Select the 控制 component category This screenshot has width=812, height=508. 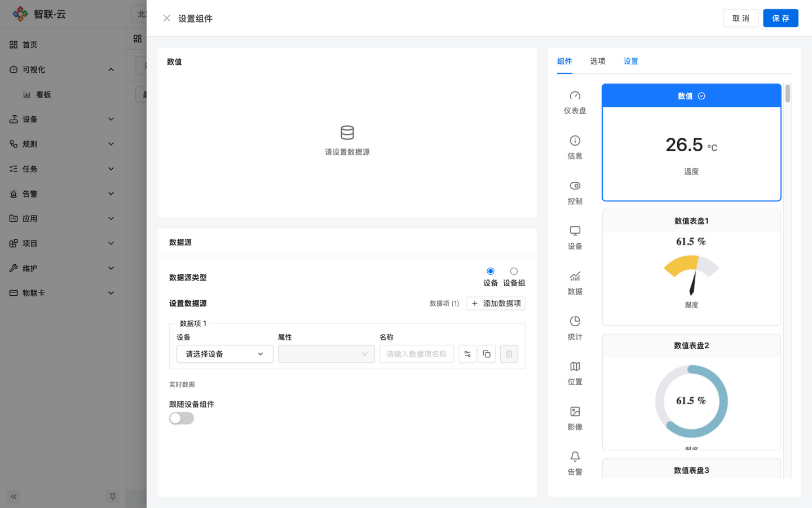(x=575, y=193)
